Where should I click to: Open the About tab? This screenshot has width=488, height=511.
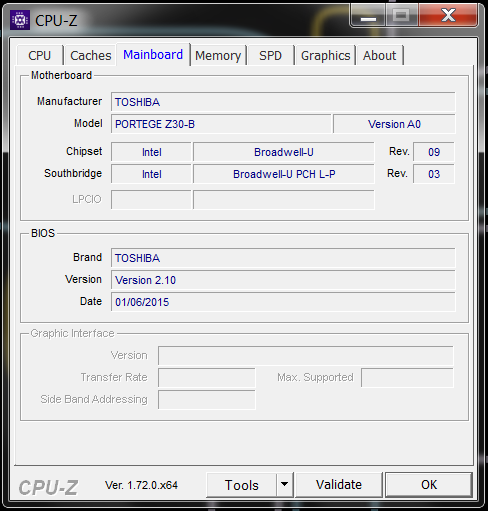tap(379, 55)
